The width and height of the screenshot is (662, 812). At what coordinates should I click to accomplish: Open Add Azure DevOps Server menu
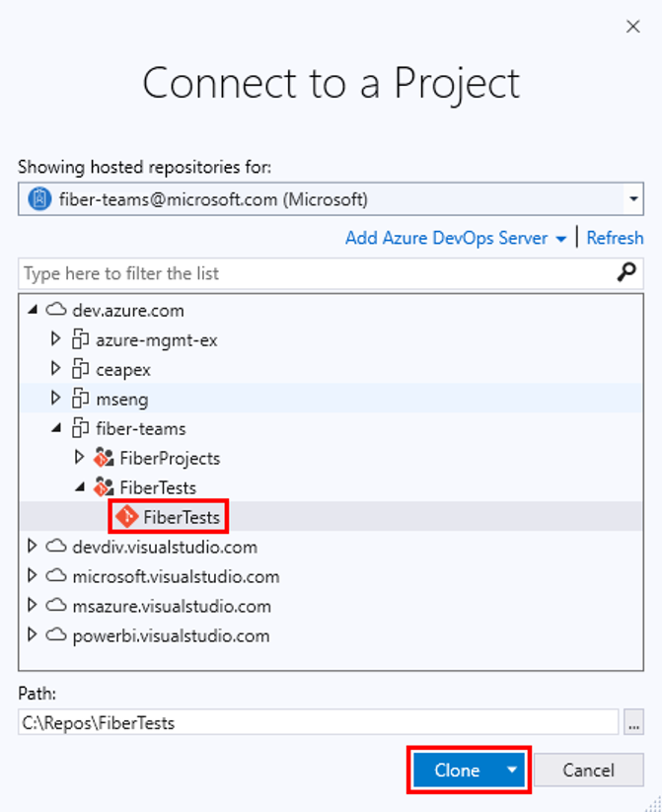coord(455,238)
